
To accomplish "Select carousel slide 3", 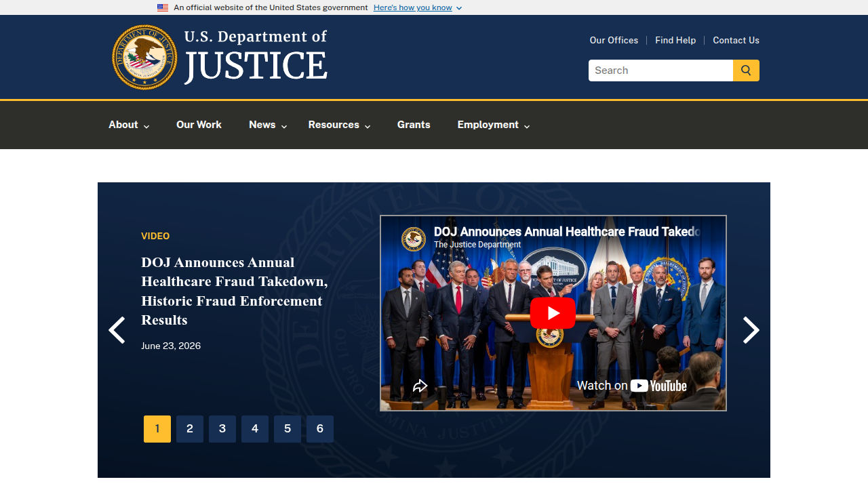I will point(222,429).
